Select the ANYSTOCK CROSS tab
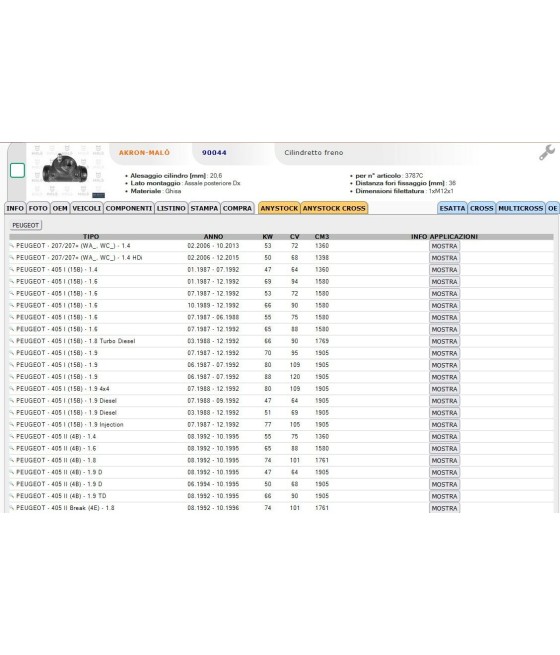The height and width of the screenshot is (655, 560). 334,208
